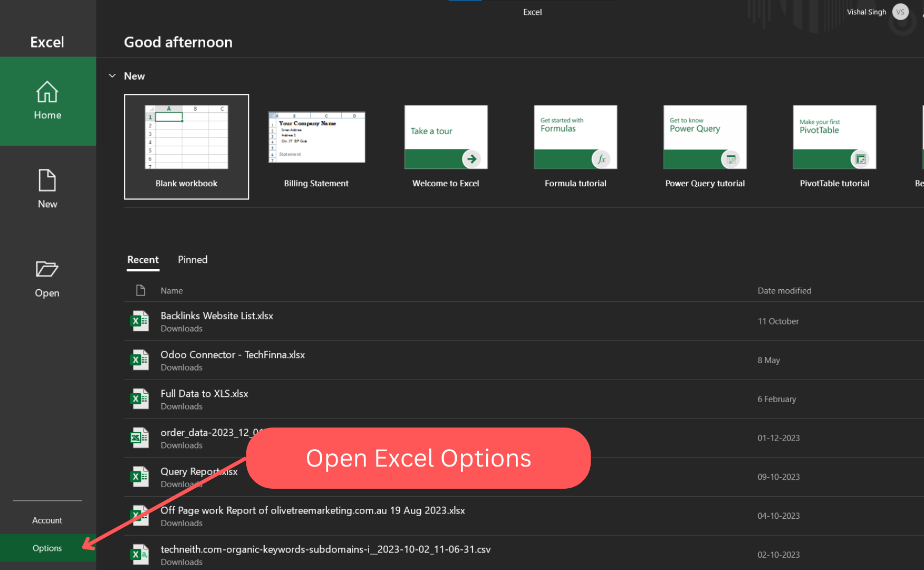Click the 8 May date entry
This screenshot has width=924, height=570.
tap(768, 360)
